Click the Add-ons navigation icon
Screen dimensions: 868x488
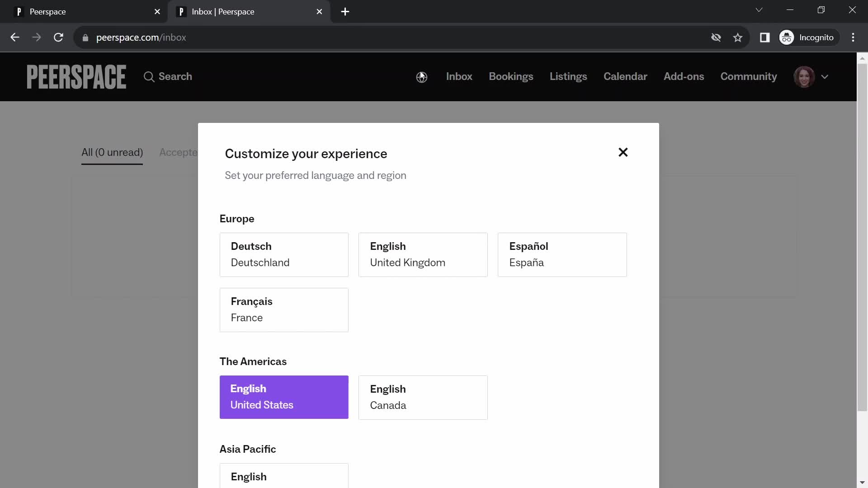point(685,76)
